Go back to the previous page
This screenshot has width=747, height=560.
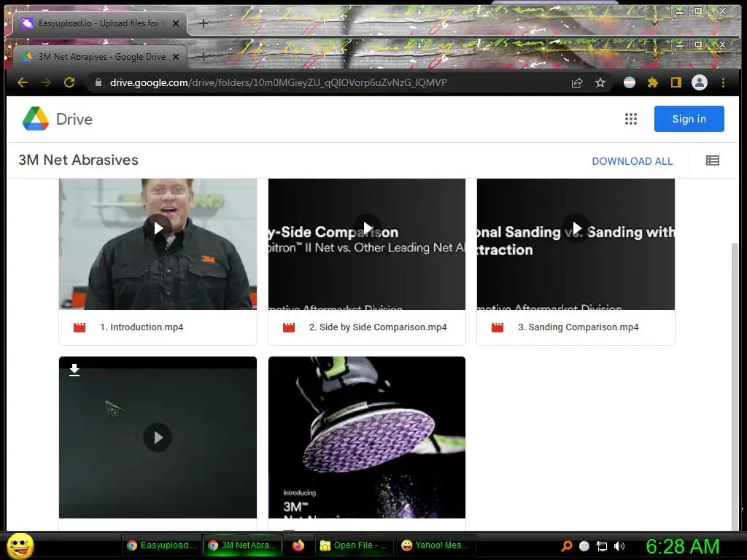click(x=23, y=83)
